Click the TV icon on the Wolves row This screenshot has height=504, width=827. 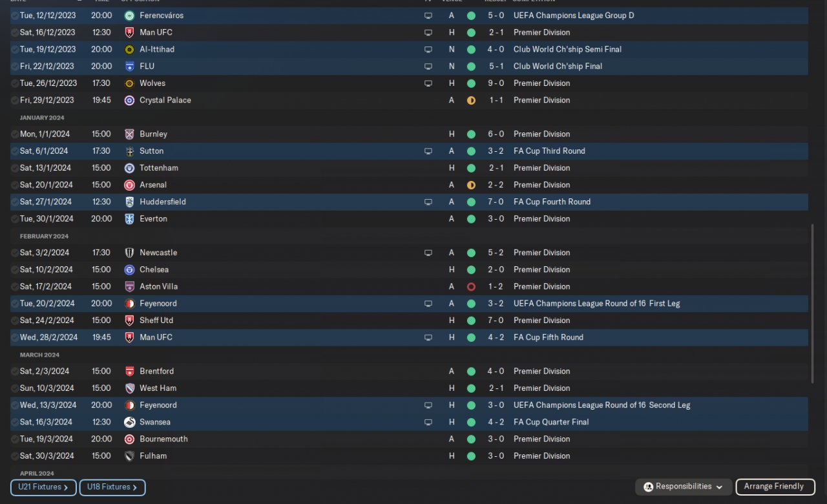tap(428, 83)
